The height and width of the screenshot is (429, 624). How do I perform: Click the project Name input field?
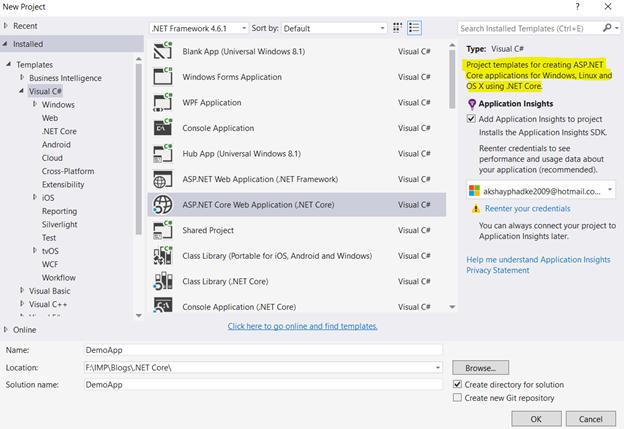coord(263,350)
